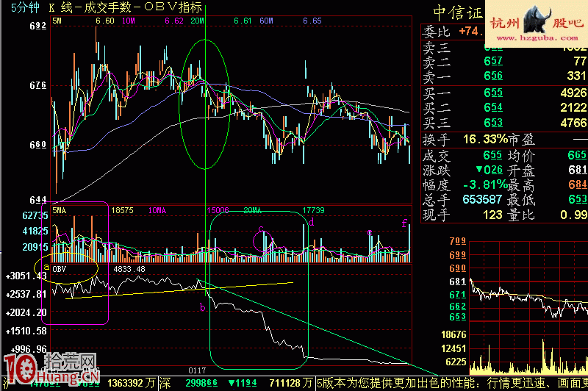Image resolution: width=588 pixels, height=391 pixels.
Task: Click the 最低 low price value
Action: (578, 199)
